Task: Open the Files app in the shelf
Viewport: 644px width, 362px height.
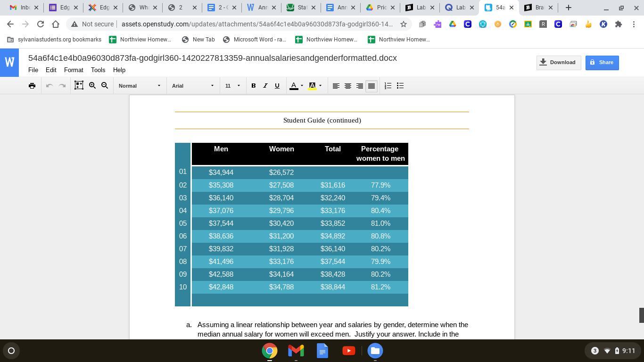Action: tap(375, 351)
